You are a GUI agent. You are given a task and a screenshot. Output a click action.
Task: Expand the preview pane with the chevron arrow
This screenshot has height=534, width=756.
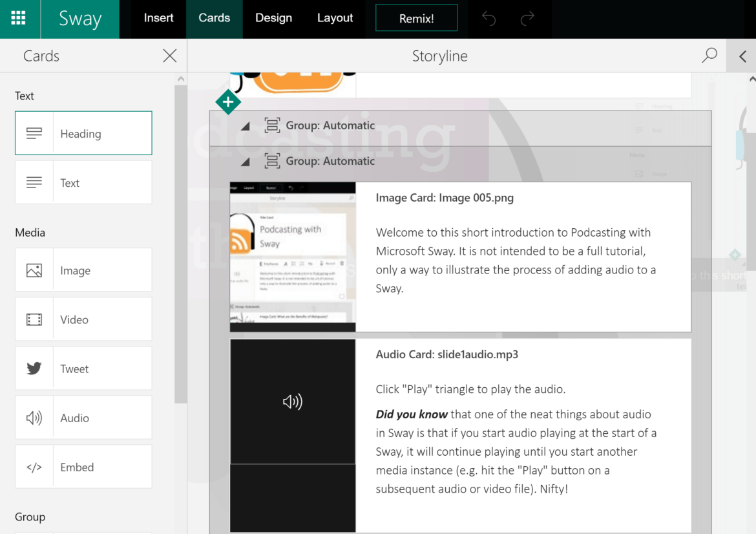click(742, 56)
